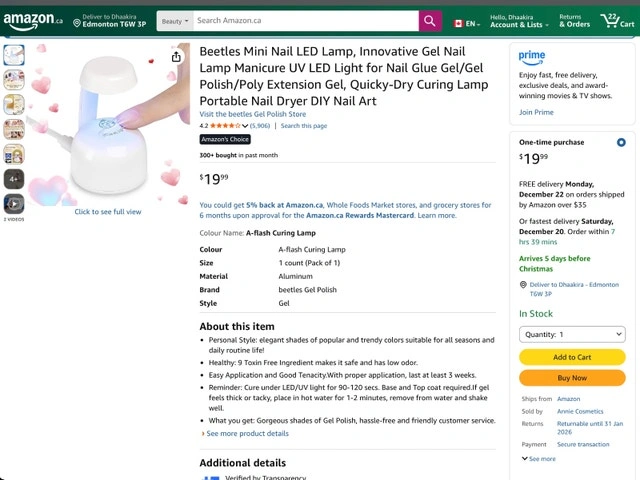Select the One-time purchase radio button

(621, 142)
